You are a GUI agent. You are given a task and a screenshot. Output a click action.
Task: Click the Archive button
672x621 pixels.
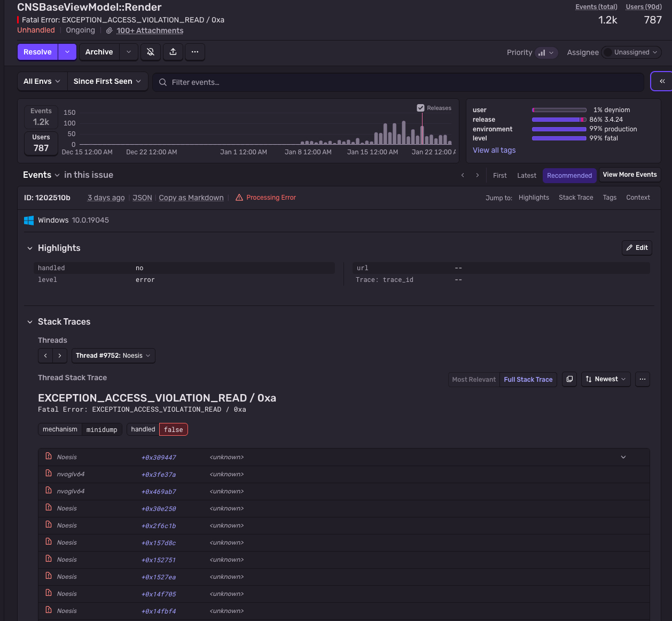99,52
